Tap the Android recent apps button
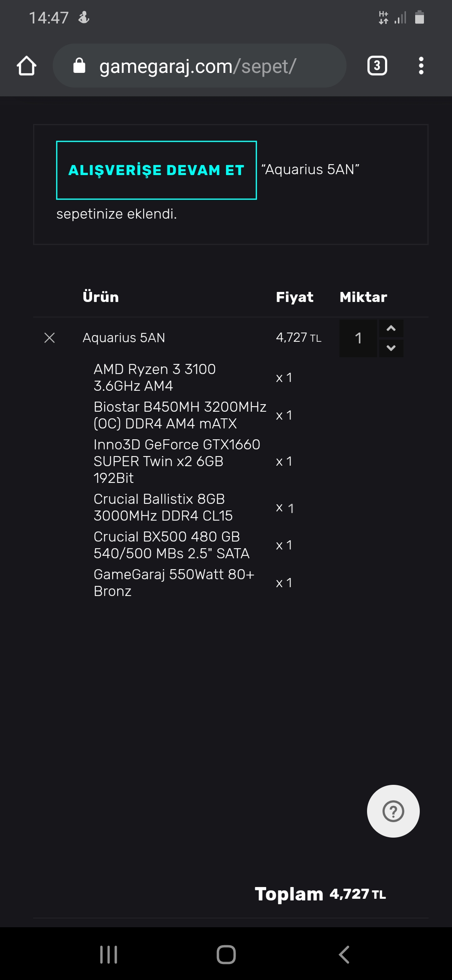The width and height of the screenshot is (452, 980). point(109,955)
